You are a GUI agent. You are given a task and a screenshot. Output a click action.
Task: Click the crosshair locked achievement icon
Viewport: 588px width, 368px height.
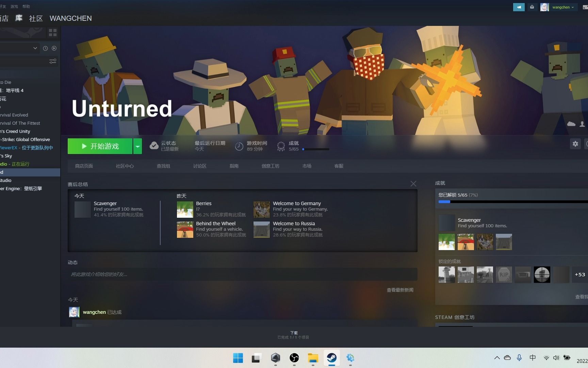[542, 275]
